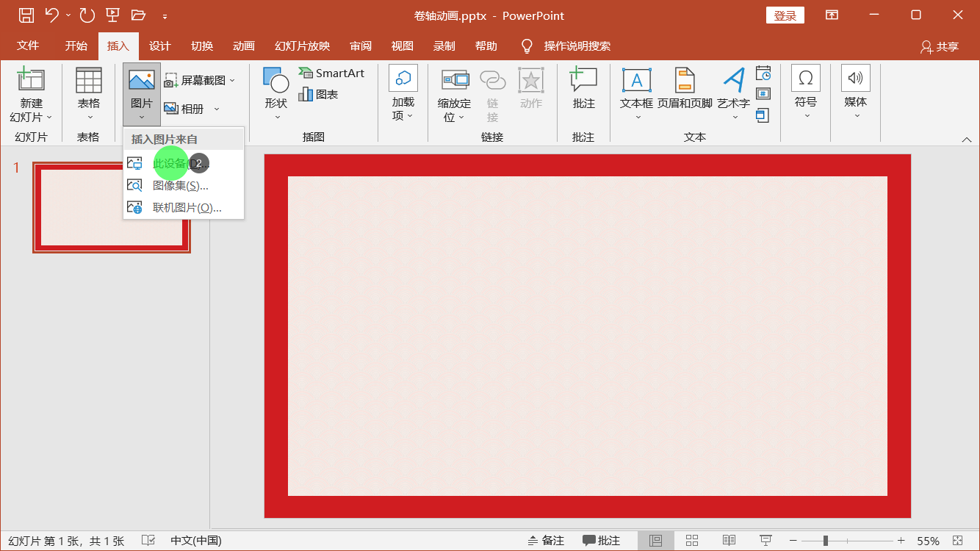
Task: Click the 操作说明搜索 search box
Action: point(577,46)
